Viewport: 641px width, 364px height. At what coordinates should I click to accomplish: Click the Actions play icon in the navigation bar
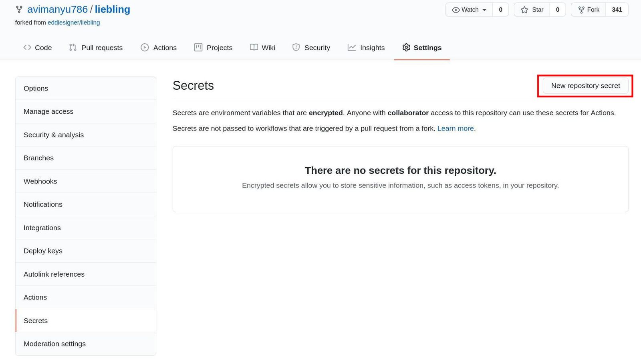point(144,47)
